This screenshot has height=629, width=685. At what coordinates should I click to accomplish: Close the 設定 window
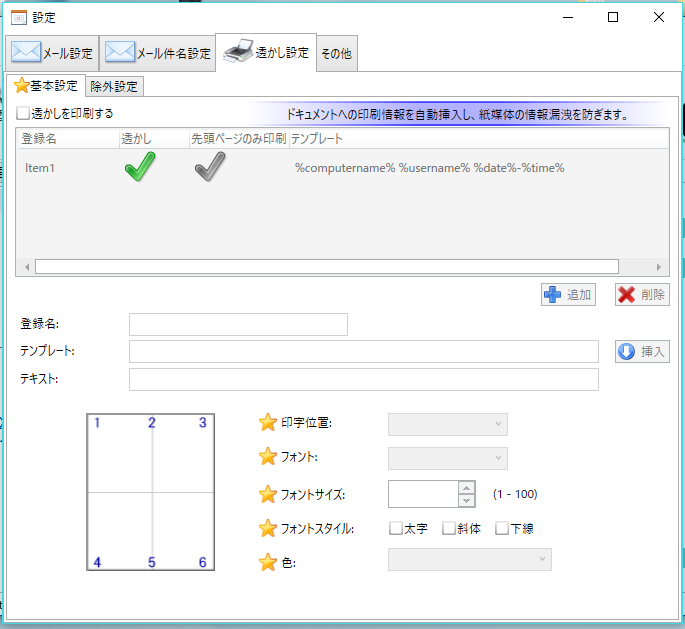(659, 17)
